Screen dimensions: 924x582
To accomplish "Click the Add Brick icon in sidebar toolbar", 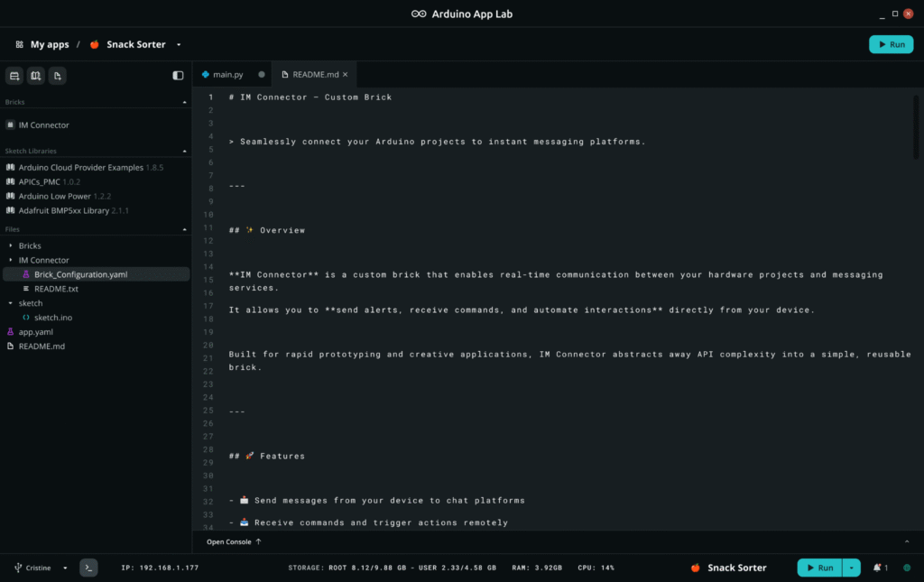I will coord(14,76).
